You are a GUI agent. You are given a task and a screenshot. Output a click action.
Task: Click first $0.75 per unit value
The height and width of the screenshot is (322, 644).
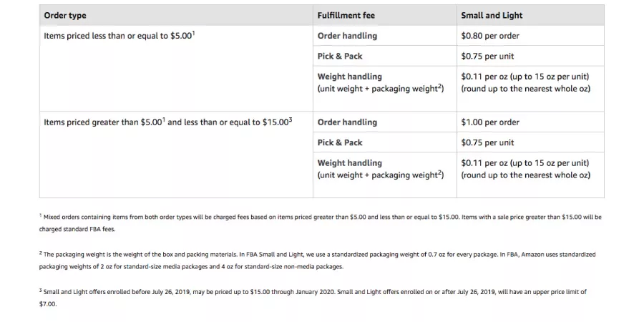tap(487, 57)
